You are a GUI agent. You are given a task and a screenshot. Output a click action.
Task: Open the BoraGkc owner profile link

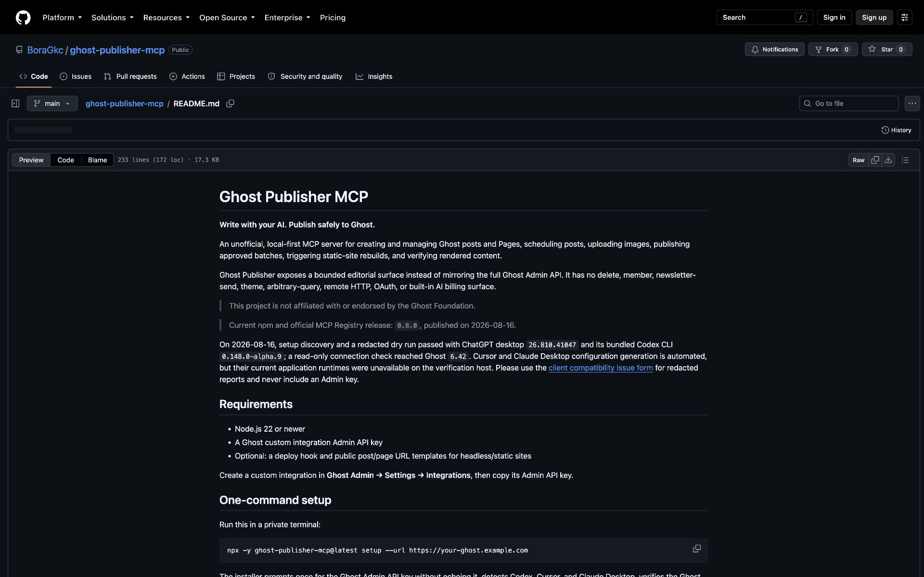pyautogui.click(x=45, y=50)
